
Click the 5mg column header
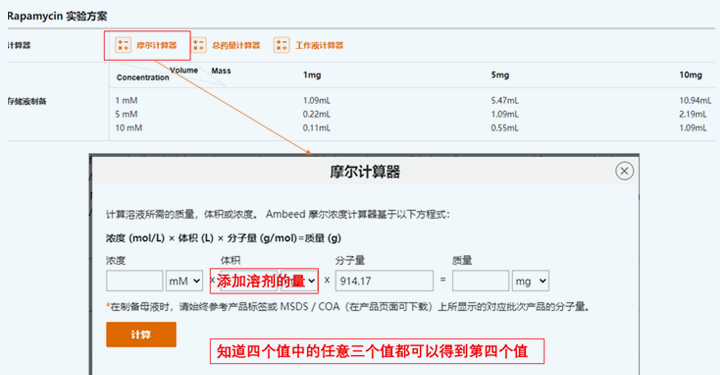click(500, 75)
